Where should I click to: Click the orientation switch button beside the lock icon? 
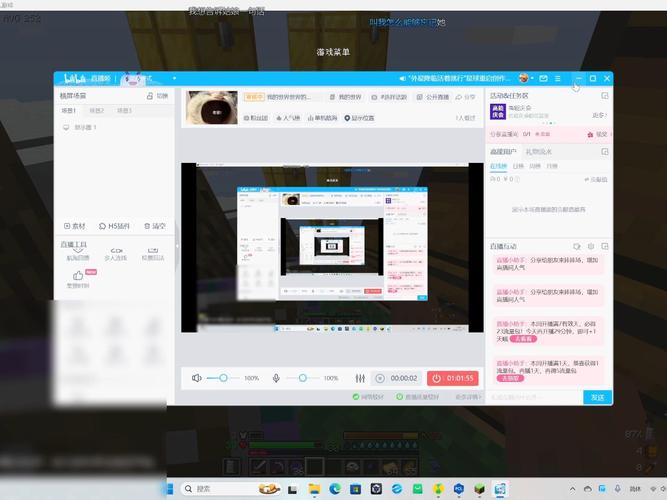162,96
